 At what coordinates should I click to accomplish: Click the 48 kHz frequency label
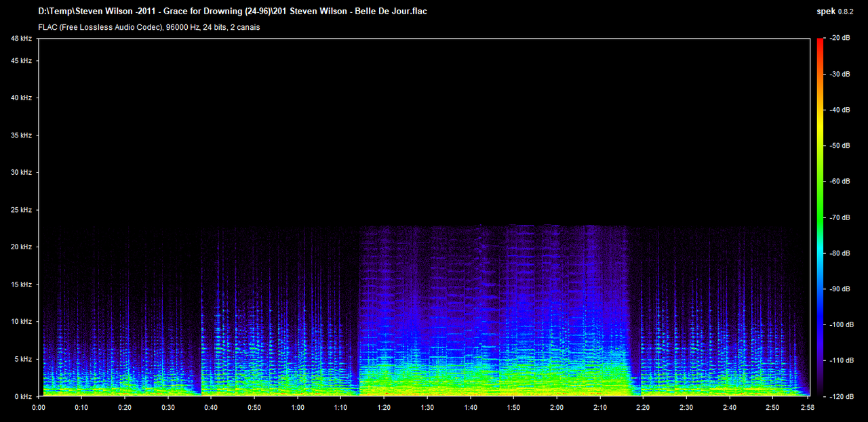click(21, 39)
